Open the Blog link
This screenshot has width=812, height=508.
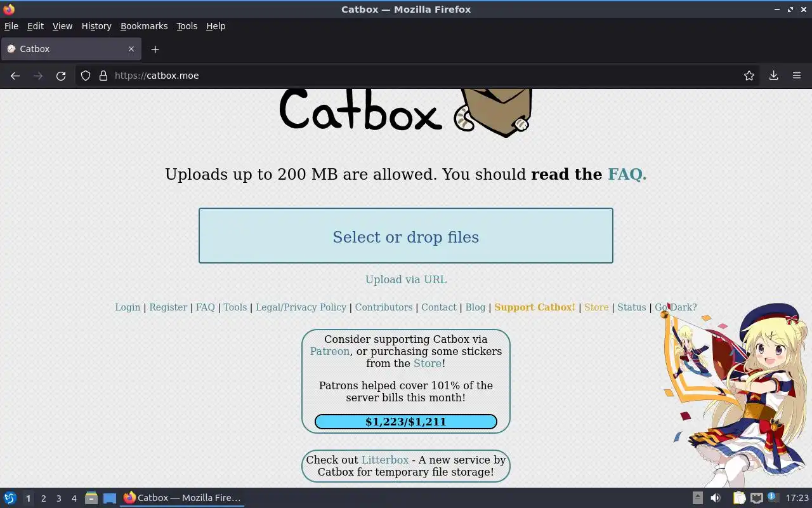[x=475, y=307]
